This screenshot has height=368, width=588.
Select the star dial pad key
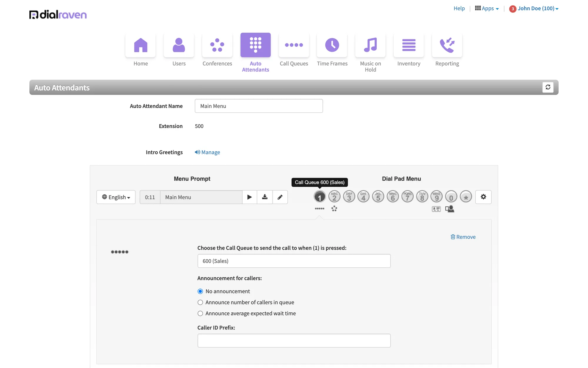click(x=466, y=197)
